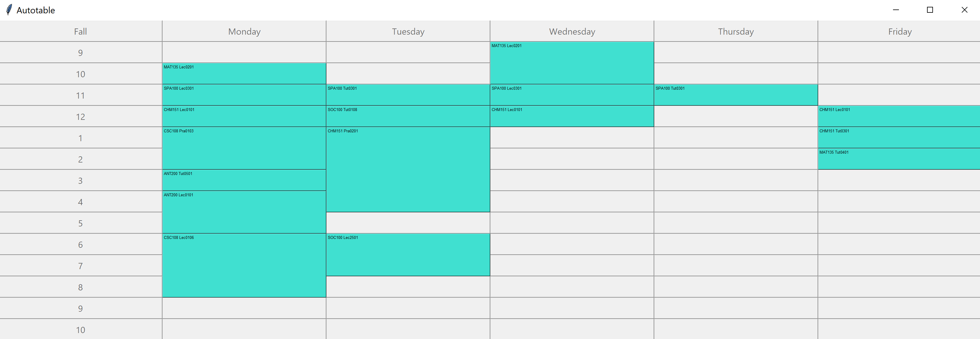Select the ANT200 Tut0501 block
This screenshot has width=980, height=339.
tap(244, 180)
